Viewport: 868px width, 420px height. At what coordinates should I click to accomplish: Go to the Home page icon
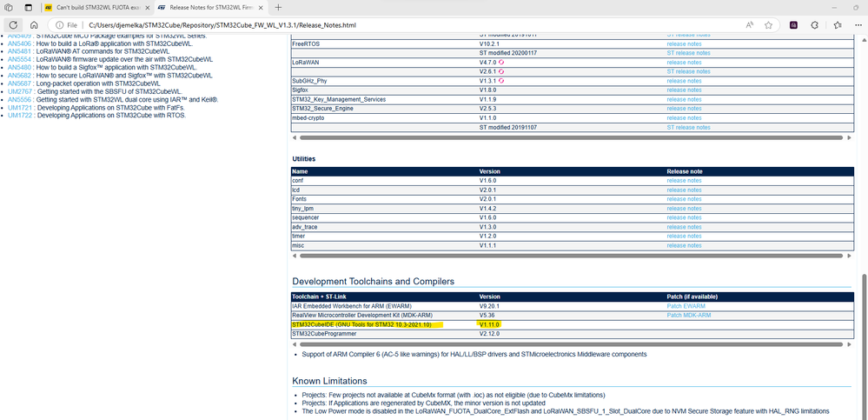[34, 25]
